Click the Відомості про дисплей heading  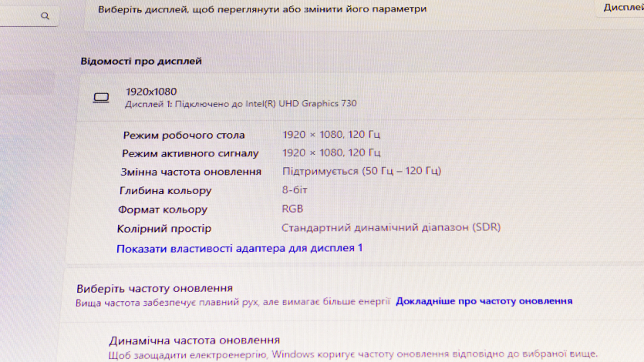(141, 61)
